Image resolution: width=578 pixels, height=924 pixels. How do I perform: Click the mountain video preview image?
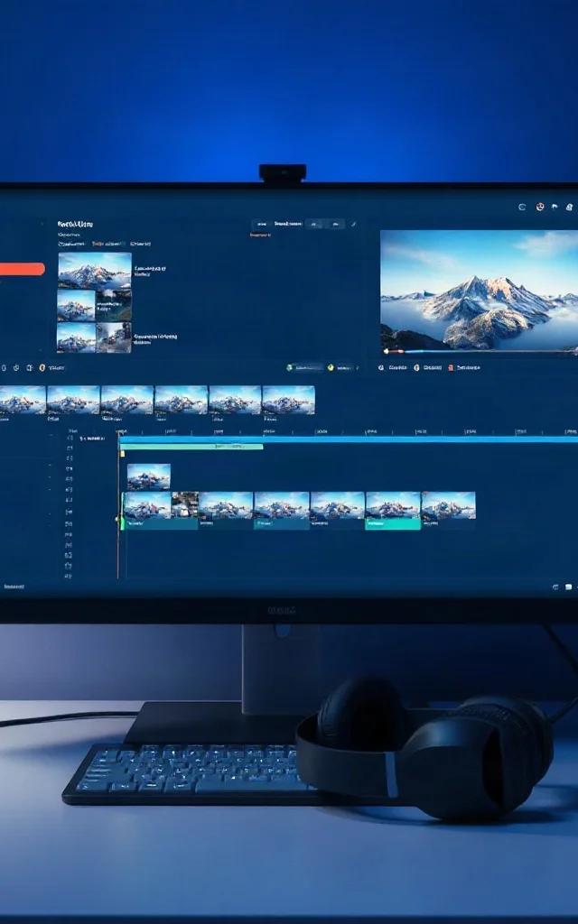pyautogui.click(x=479, y=291)
